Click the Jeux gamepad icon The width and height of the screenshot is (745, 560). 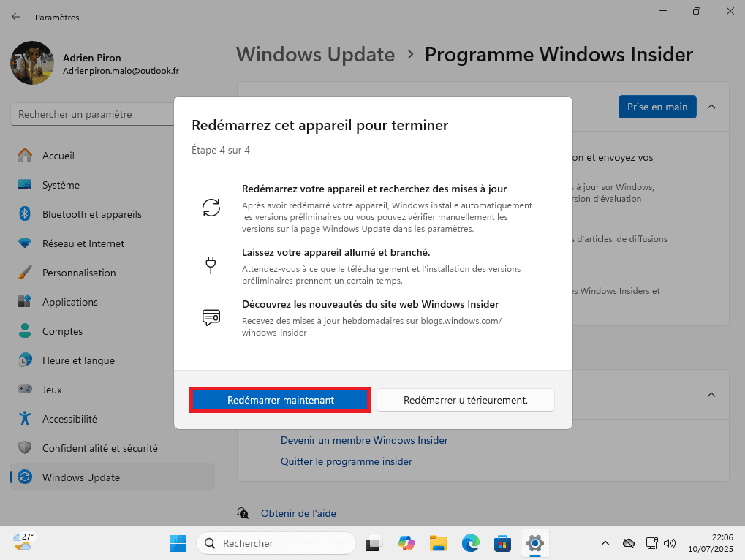pyautogui.click(x=25, y=389)
